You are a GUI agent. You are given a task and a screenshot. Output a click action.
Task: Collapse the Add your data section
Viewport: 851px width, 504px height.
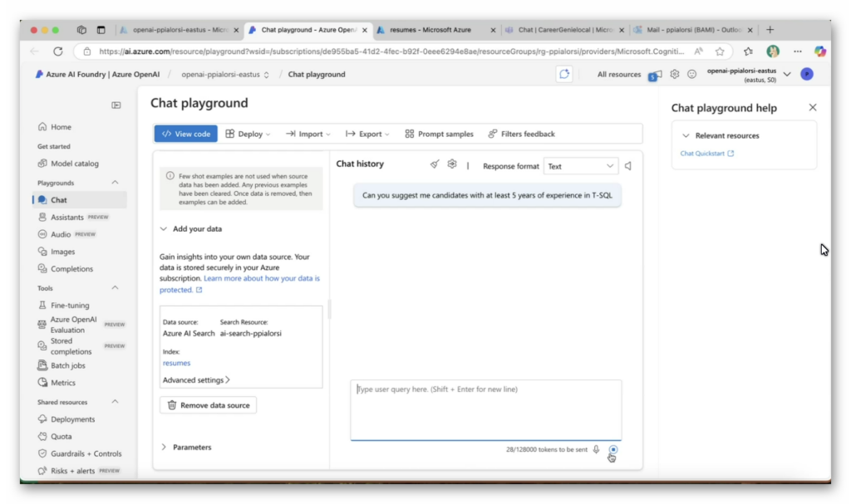pyautogui.click(x=164, y=229)
